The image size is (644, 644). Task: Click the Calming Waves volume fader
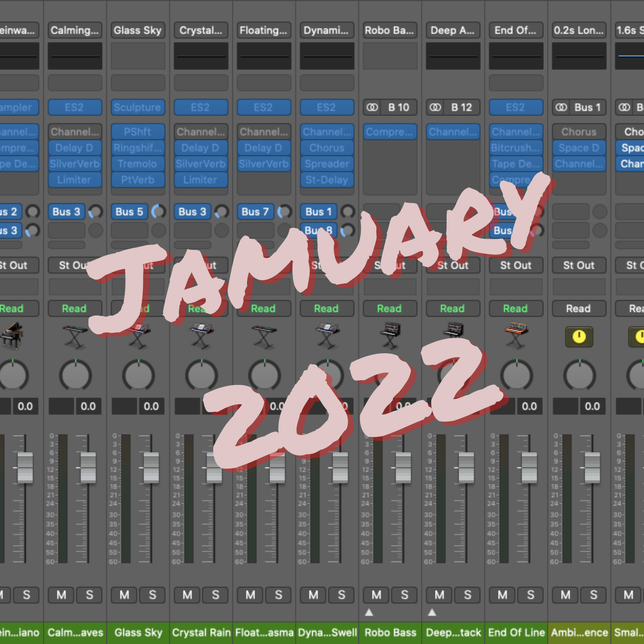click(88, 467)
